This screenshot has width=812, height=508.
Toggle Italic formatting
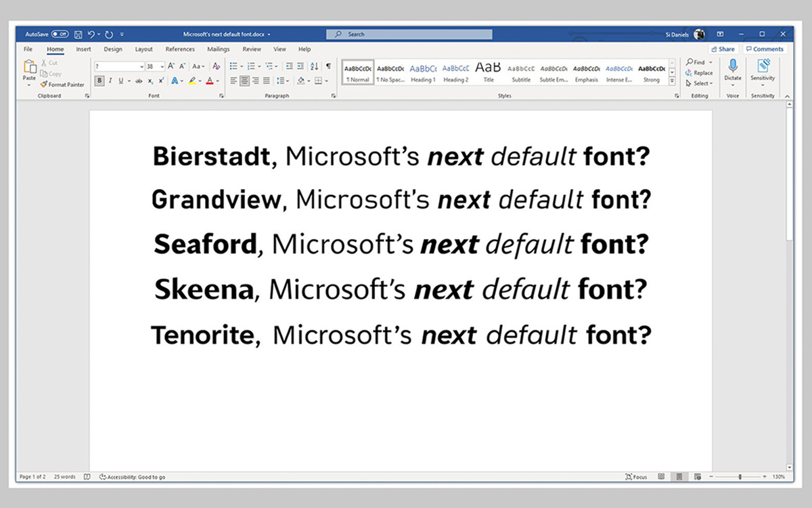110,81
